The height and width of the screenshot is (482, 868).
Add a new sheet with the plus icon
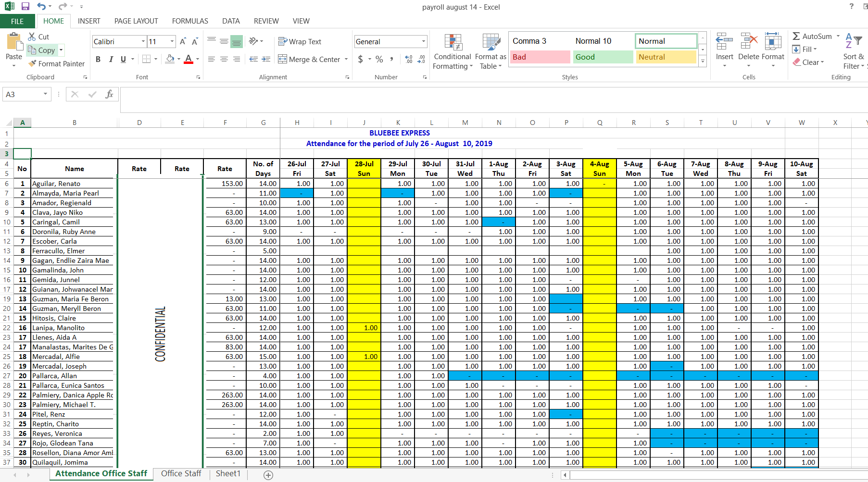(x=268, y=475)
